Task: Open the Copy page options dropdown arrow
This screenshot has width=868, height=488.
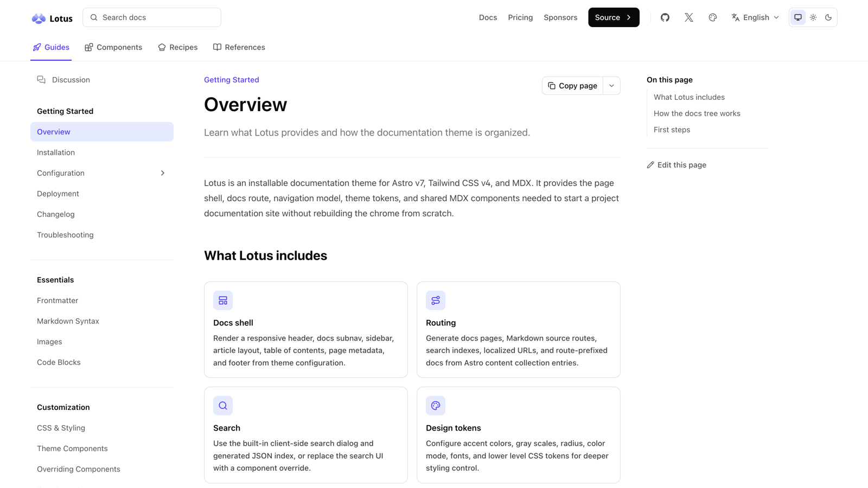Action: [x=611, y=86]
